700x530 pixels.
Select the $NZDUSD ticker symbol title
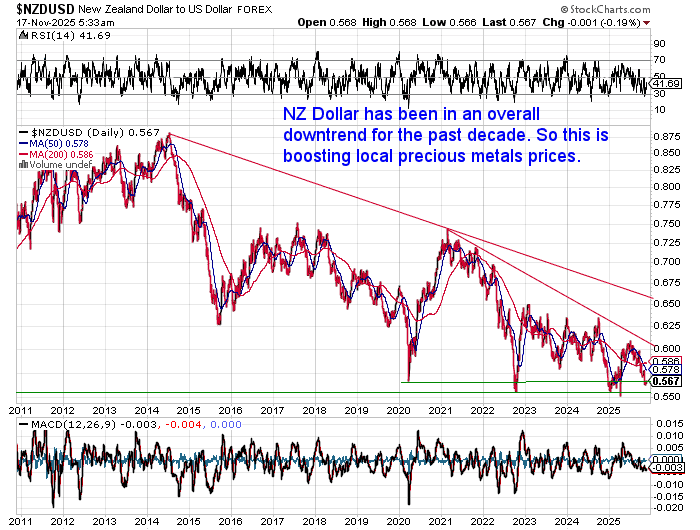coord(46,9)
